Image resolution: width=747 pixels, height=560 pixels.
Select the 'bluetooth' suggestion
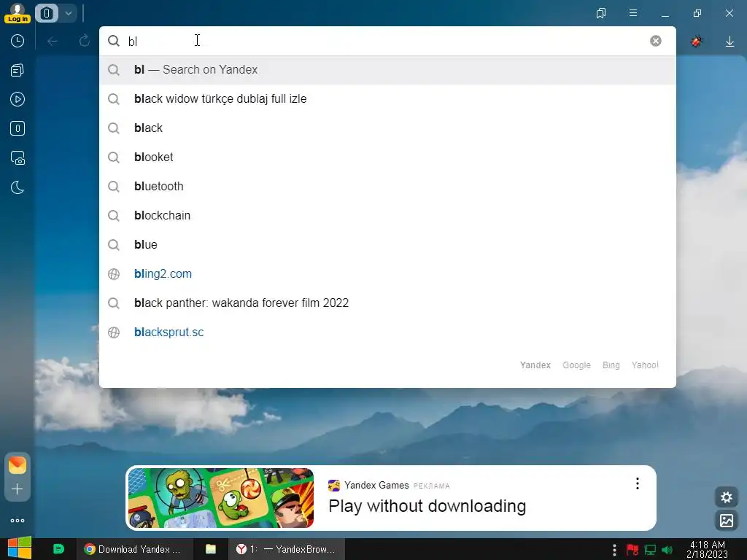coord(387,186)
